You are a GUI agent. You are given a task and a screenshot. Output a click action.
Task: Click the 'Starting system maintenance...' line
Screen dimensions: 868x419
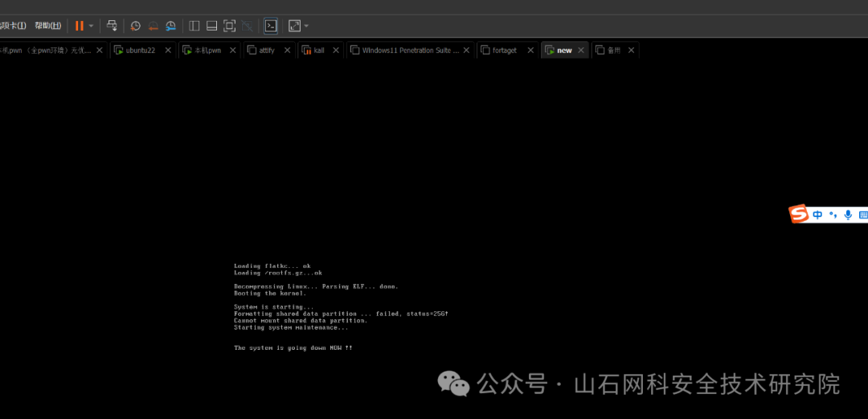tap(291, 327)
